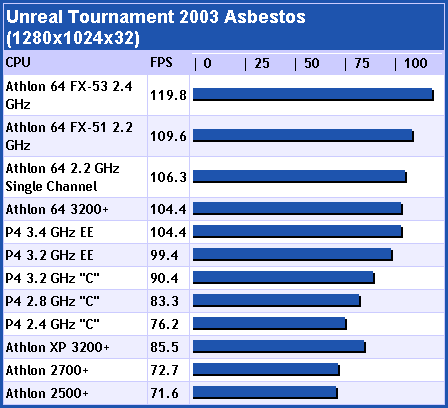Click the Athlon 64 FX-53 bar
The width and height of the screenshot is (448, 408).
[313, 95]
